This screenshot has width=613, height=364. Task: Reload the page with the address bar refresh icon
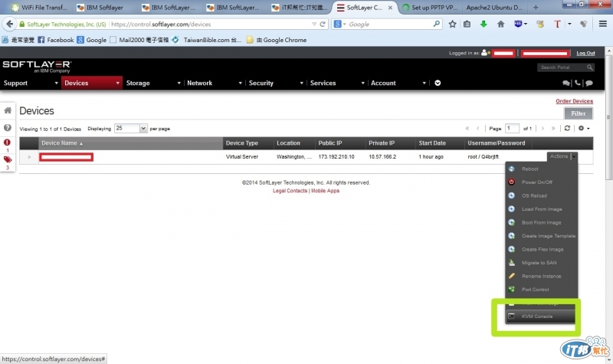pyautogui.click(x=323, y=25)
